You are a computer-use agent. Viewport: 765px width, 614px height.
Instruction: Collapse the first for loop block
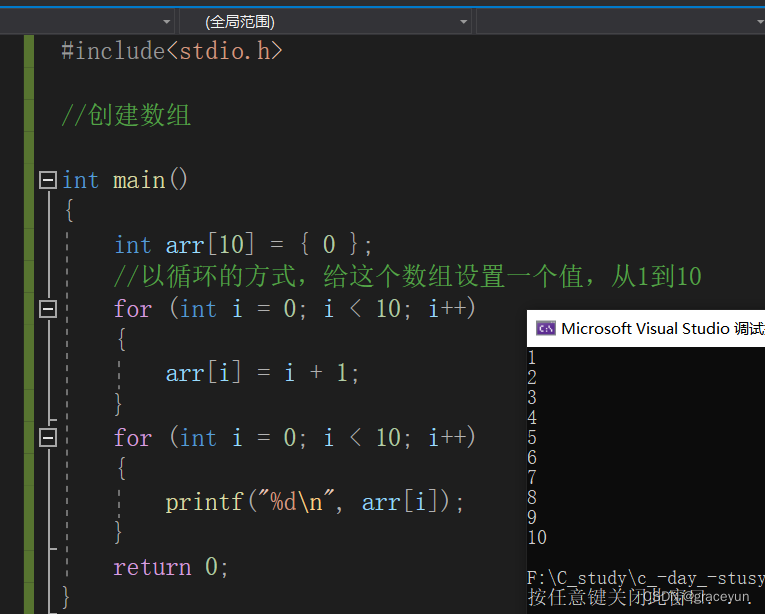(x=48, y=309)
